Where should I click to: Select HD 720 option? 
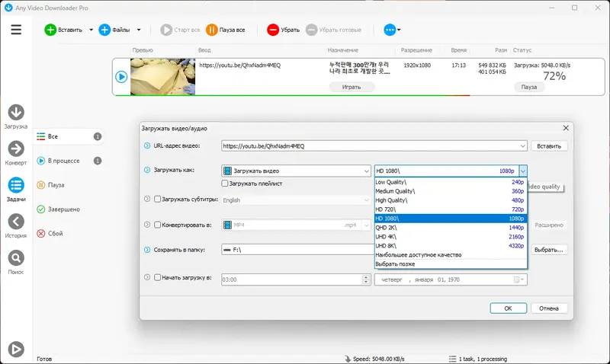(x=450, y=209)
